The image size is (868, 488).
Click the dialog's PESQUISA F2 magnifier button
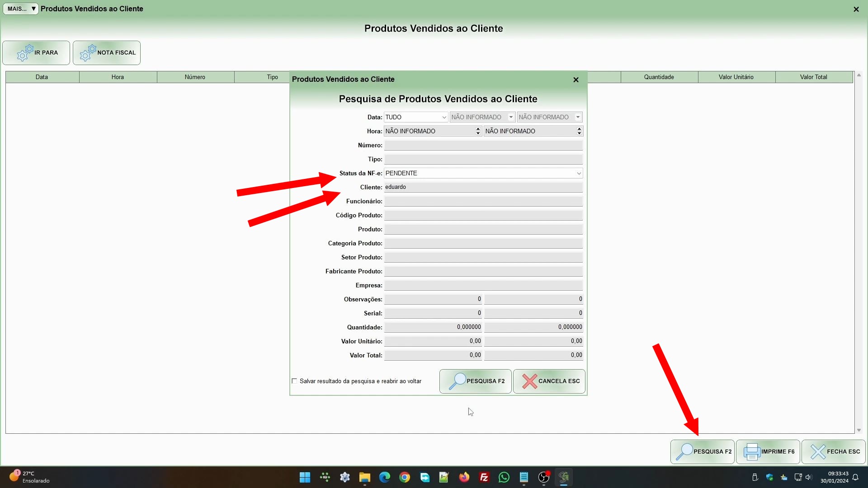click(475, 381)
